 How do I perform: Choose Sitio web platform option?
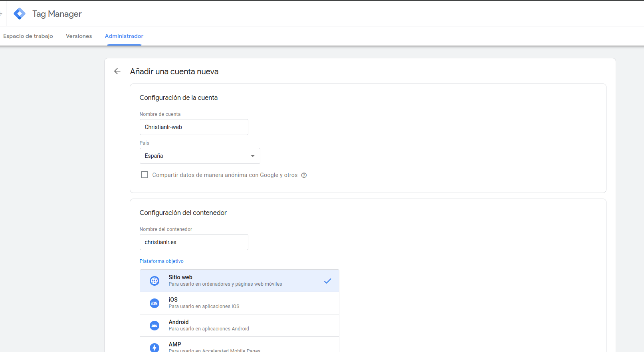click(240, 281)
